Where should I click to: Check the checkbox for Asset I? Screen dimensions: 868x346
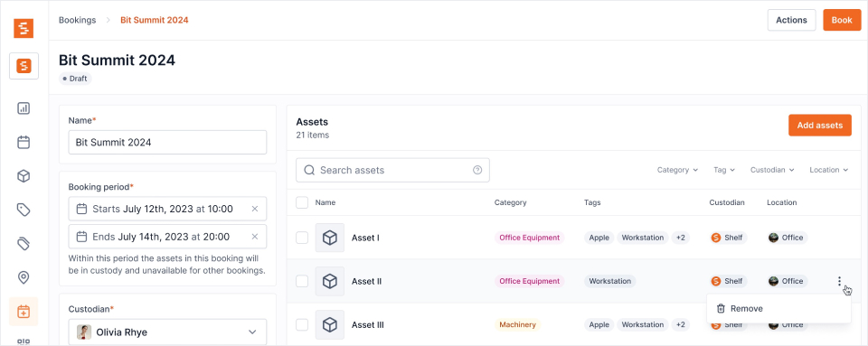click(302, 238)
